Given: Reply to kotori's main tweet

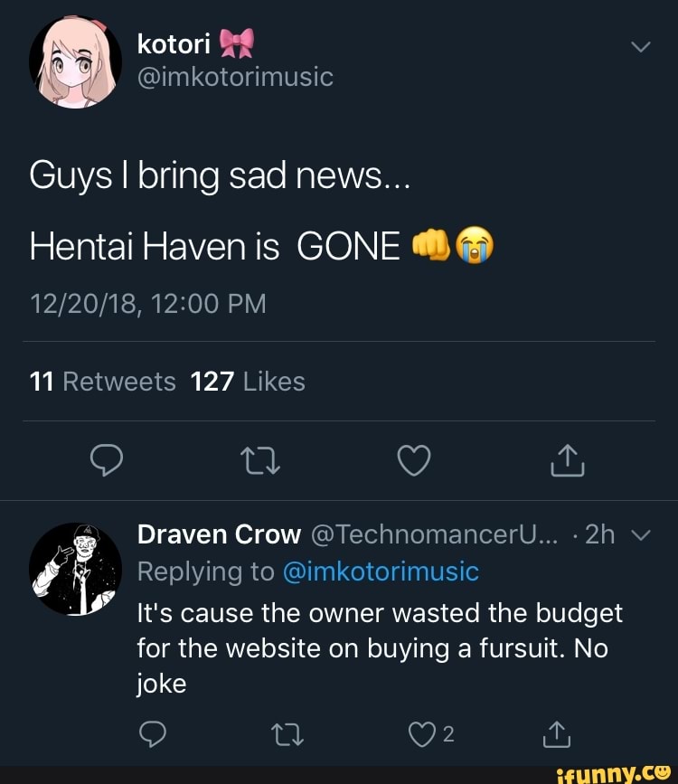Looking at the screenshot, I should [107, 461].
